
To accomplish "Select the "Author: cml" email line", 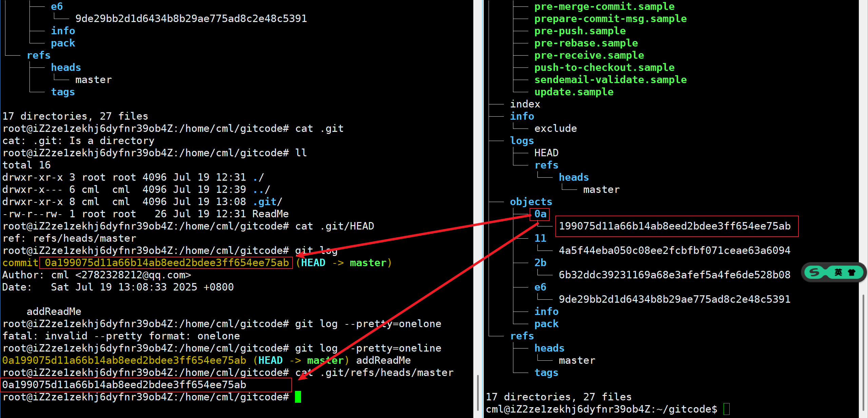I will [97, 275].
